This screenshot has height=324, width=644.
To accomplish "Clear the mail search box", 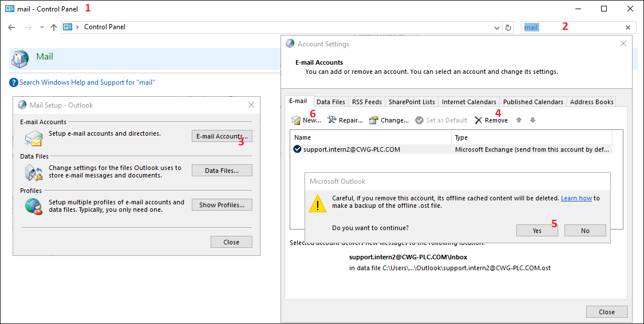I will click(627, 27).
